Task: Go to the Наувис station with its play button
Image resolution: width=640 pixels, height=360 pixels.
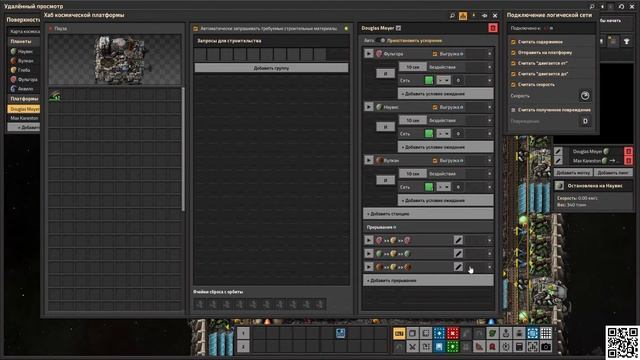Action: (369, 107)
